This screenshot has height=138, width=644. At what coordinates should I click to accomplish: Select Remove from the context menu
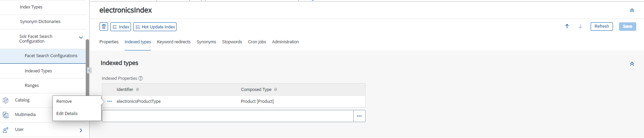(64, 101)
